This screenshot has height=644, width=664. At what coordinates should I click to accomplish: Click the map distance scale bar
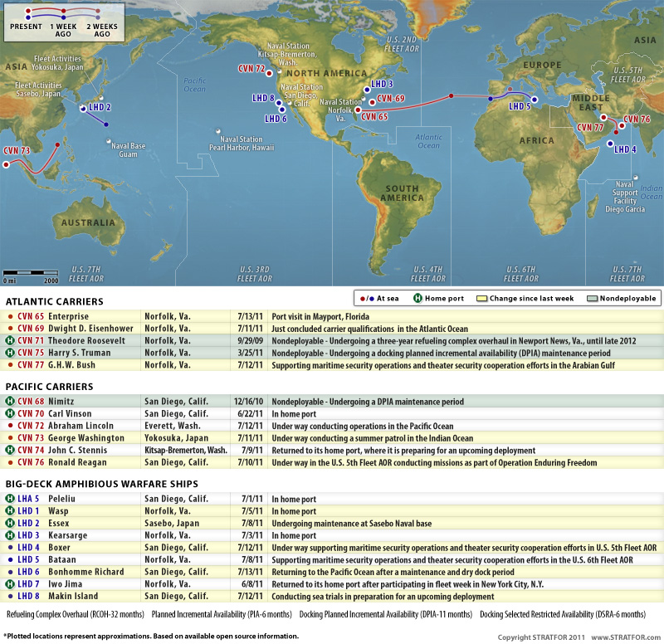click(31, 273)
